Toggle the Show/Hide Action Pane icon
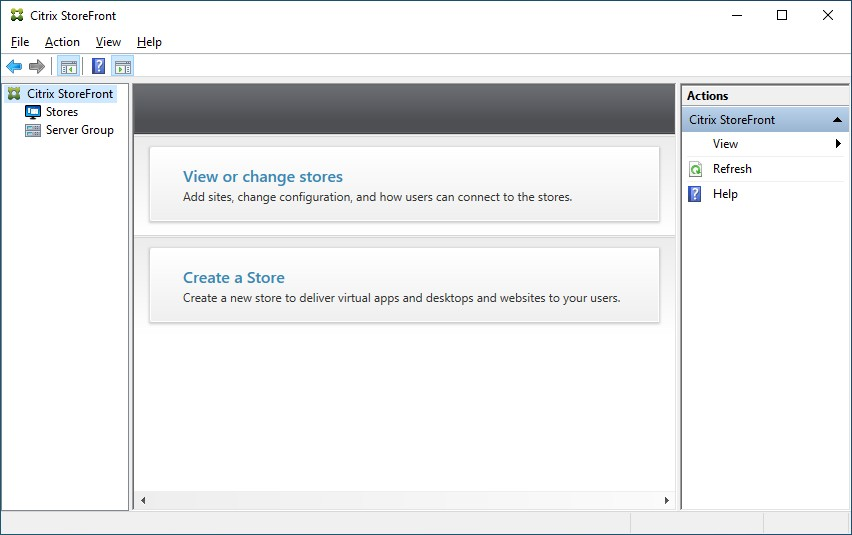Viewport: 852px width, 535px height. [122, 67]
